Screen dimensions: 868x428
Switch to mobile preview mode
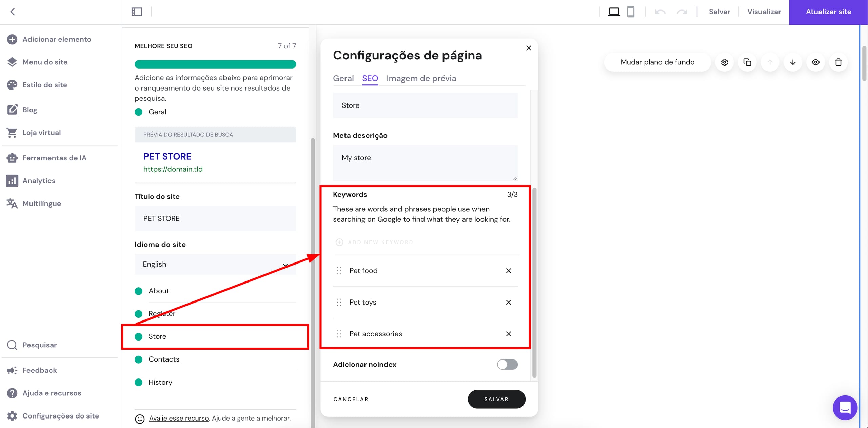[631, 12]
